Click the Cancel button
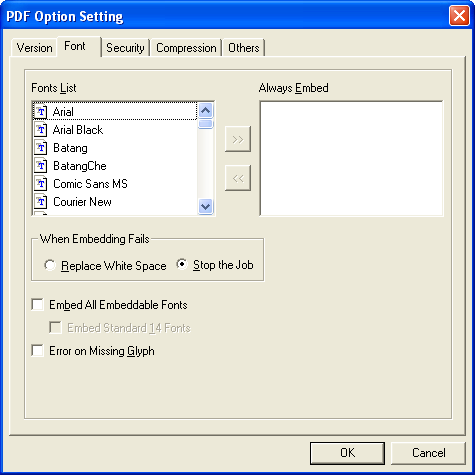 [428, 453]
